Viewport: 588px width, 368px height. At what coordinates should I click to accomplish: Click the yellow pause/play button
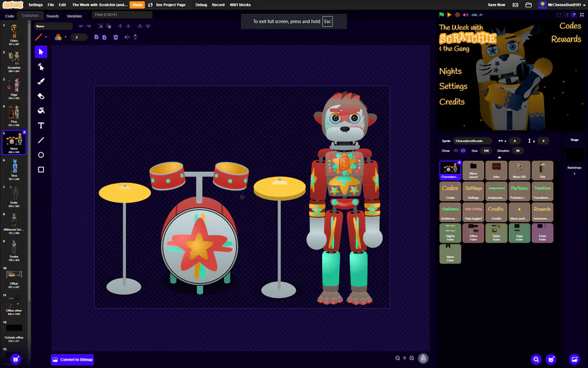click(x=449, y=15)
